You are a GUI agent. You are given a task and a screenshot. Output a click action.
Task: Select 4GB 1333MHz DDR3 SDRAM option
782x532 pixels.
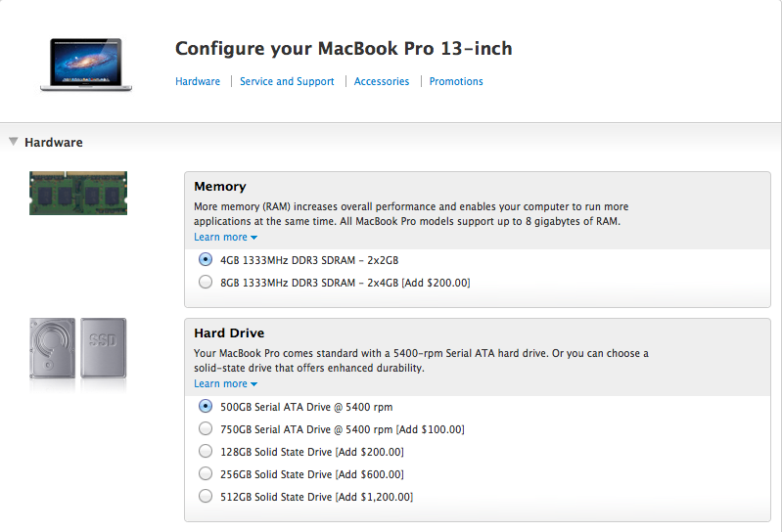point(206,259)
